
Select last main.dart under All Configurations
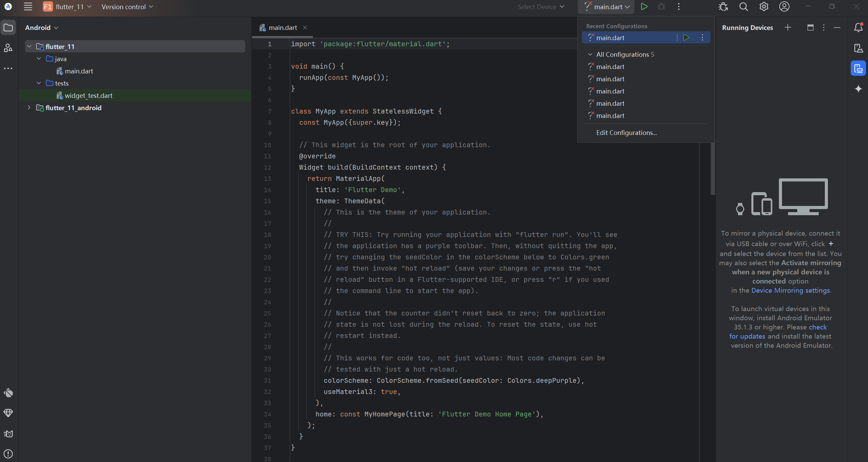646,116
